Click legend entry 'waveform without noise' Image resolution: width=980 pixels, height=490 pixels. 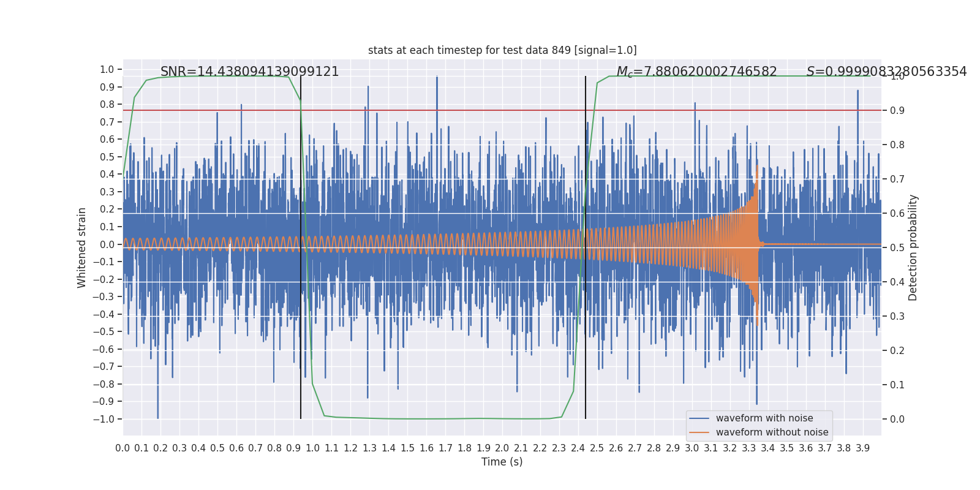[x=772, y=432]
